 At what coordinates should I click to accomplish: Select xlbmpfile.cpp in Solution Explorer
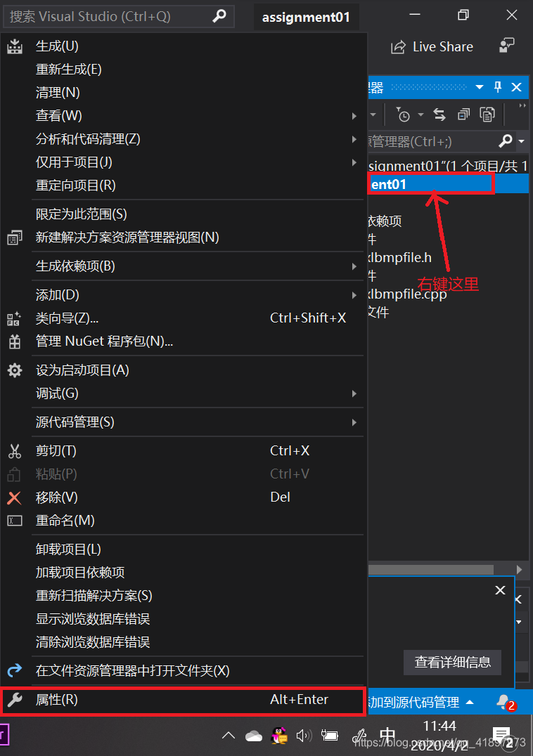click(408, 294)
